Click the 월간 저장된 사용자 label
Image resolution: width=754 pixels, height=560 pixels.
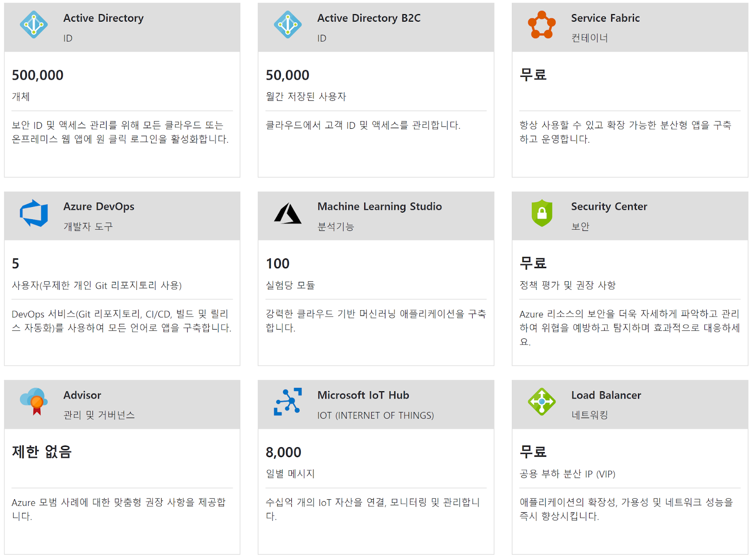click(x=306, y=97)
